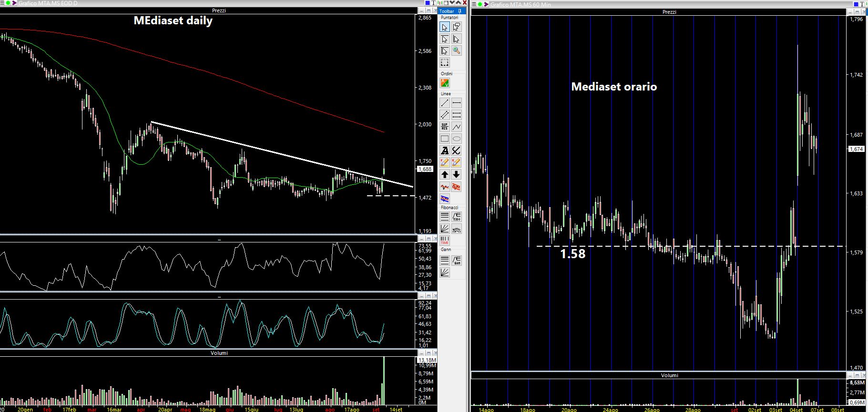Select the crosshair pointer tool
This screenshot has height=412, width=868.
click(444, 50)
